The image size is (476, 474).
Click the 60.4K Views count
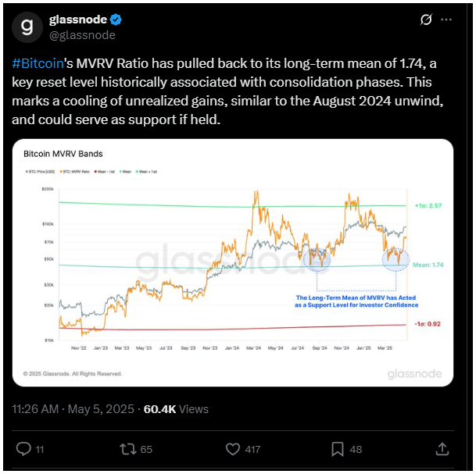[x=176, y=409]
